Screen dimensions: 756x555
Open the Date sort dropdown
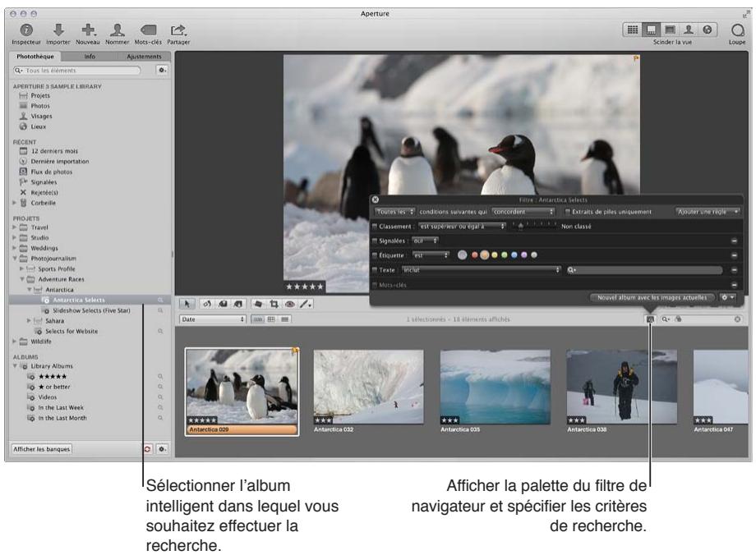213,319
